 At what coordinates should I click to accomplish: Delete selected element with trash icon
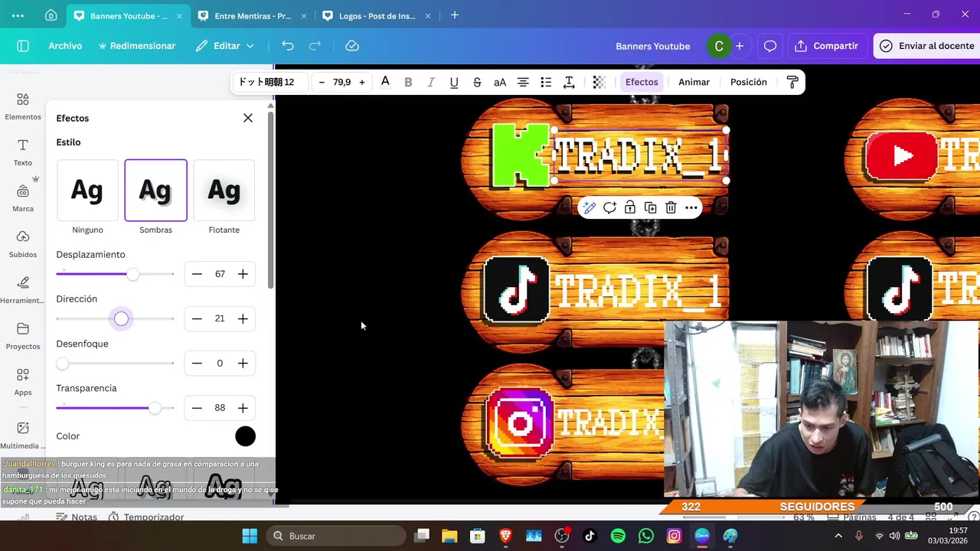(671, 207)
